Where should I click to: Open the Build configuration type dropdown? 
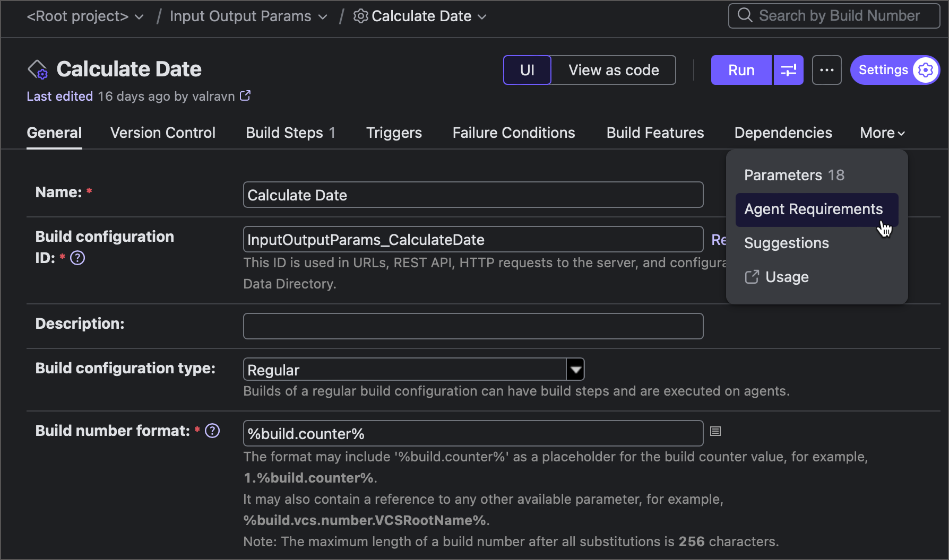(575, 369)
